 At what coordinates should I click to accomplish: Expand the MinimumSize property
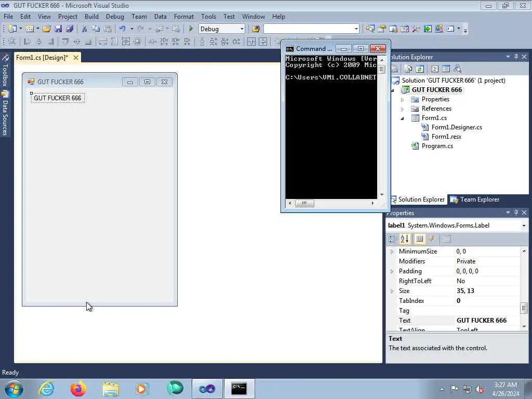(392, 252)
